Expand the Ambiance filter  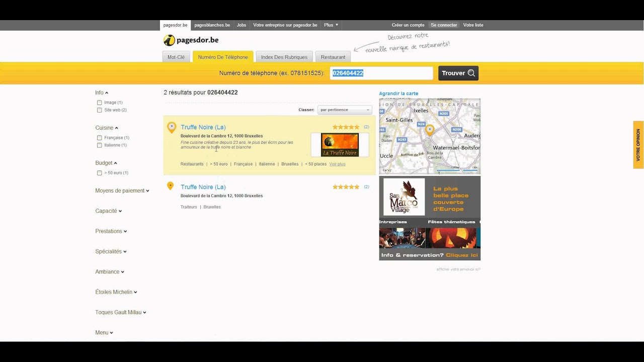[x=110, y=271]
